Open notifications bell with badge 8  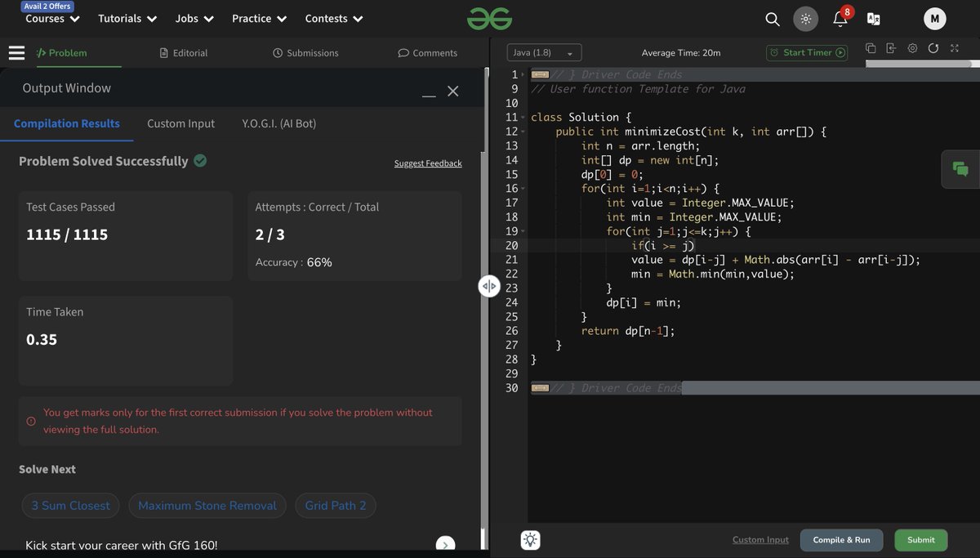[x=840, y=20]
